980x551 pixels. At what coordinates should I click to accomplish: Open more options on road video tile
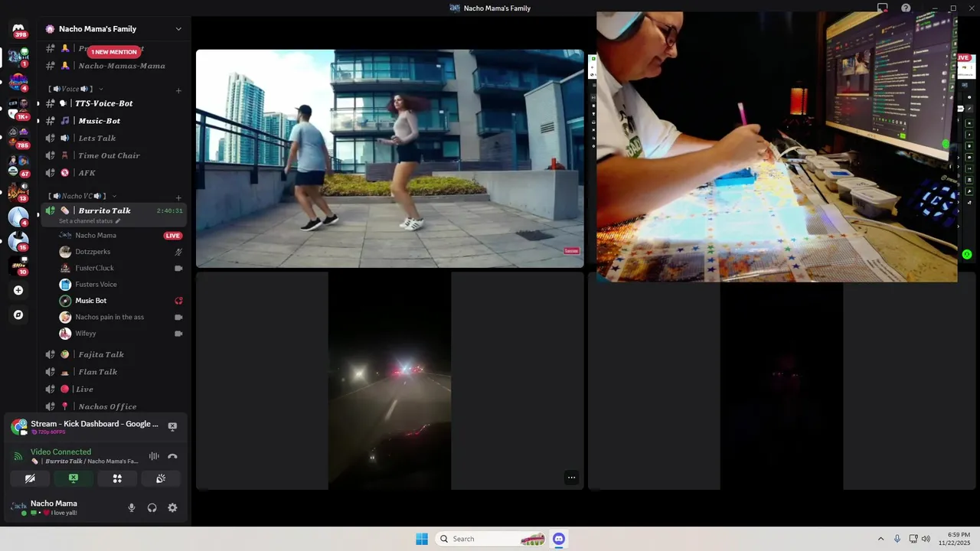[x=571, y=478]
